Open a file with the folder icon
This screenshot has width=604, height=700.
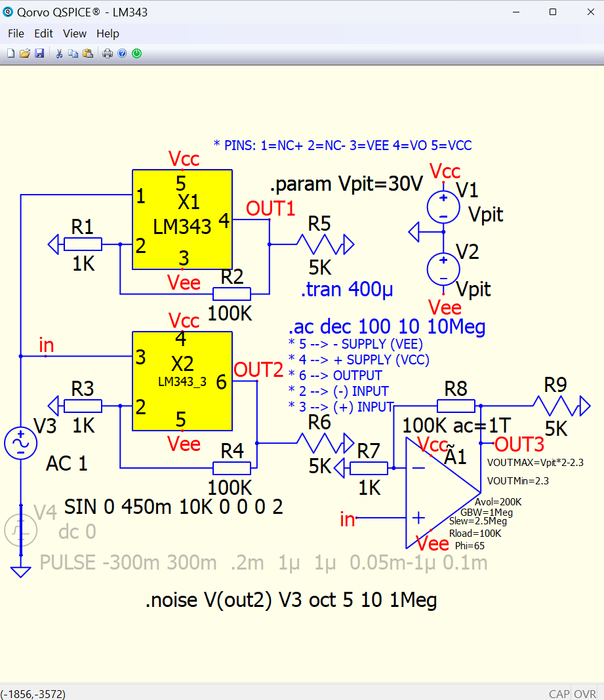tap(25, 54)
